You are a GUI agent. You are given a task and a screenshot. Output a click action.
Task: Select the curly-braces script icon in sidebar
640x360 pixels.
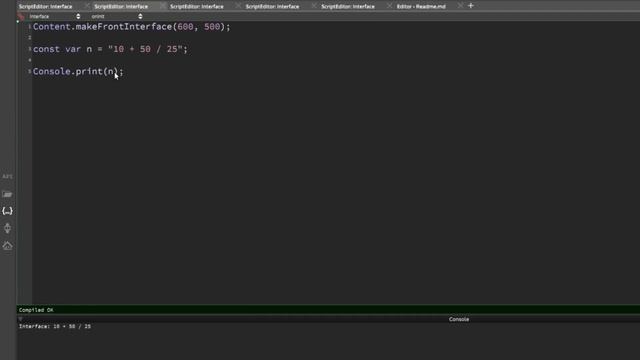7,211
